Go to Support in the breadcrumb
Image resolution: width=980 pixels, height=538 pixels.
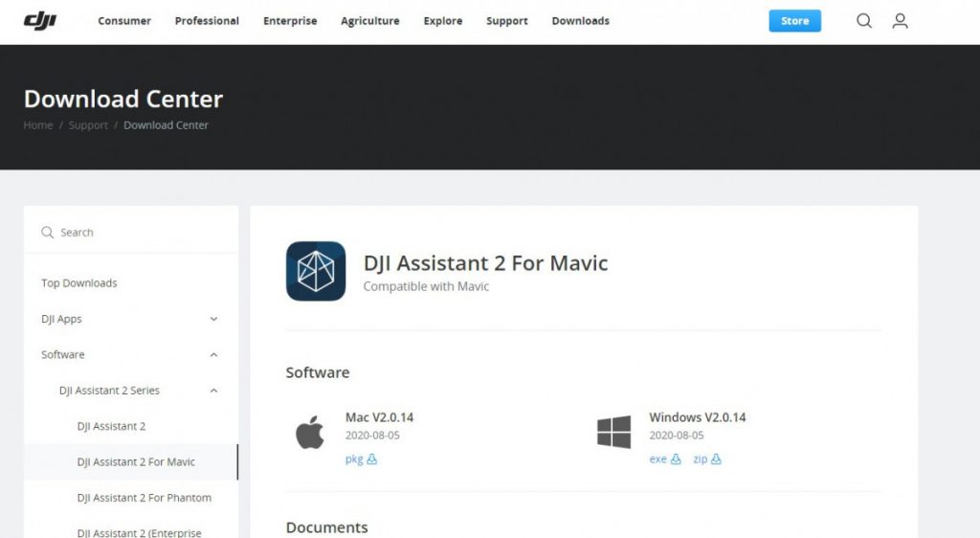tap(88, 125)
